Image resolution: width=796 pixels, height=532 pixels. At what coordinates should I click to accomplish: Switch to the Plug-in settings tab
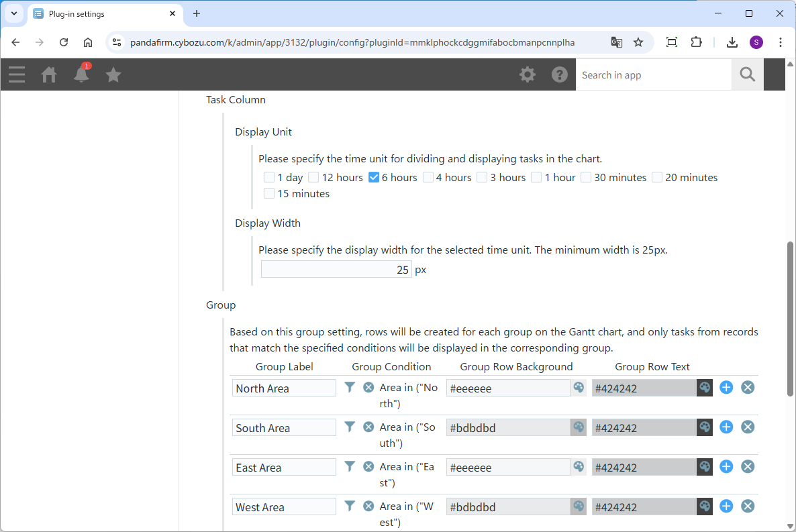tap(101, 13)
